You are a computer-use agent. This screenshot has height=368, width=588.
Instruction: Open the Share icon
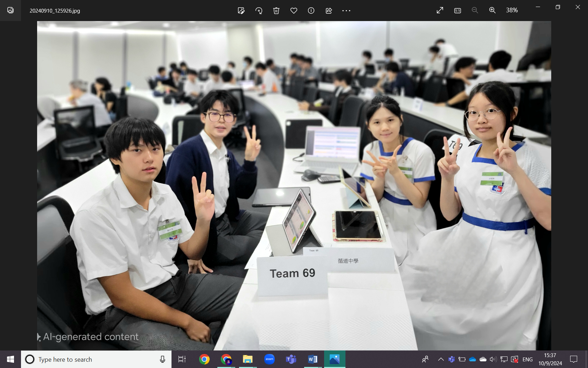pos(329,11)
